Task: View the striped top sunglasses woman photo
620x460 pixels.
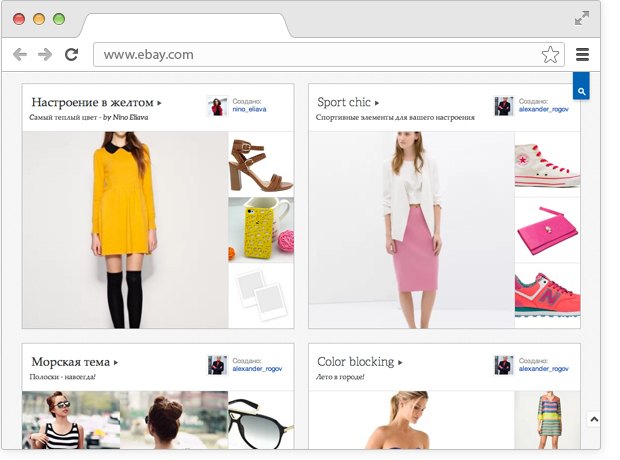Action: coord(71,420)
